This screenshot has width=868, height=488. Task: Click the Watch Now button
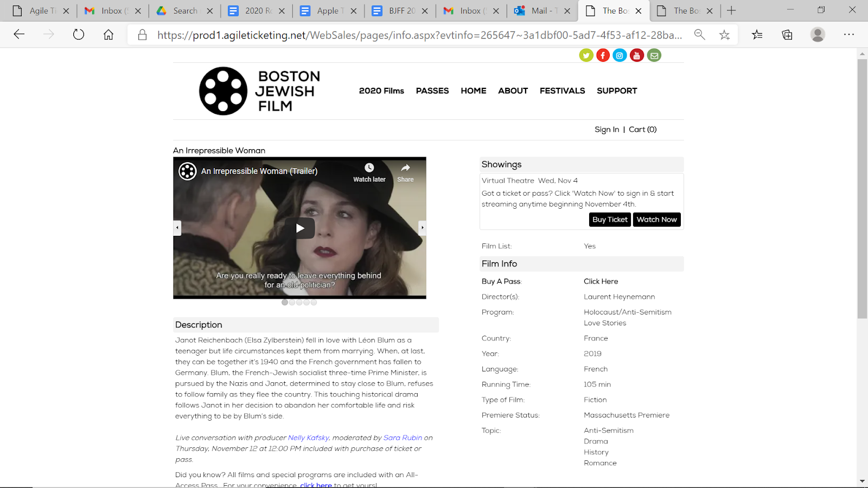pyautogui.click(x=657, y=220)
